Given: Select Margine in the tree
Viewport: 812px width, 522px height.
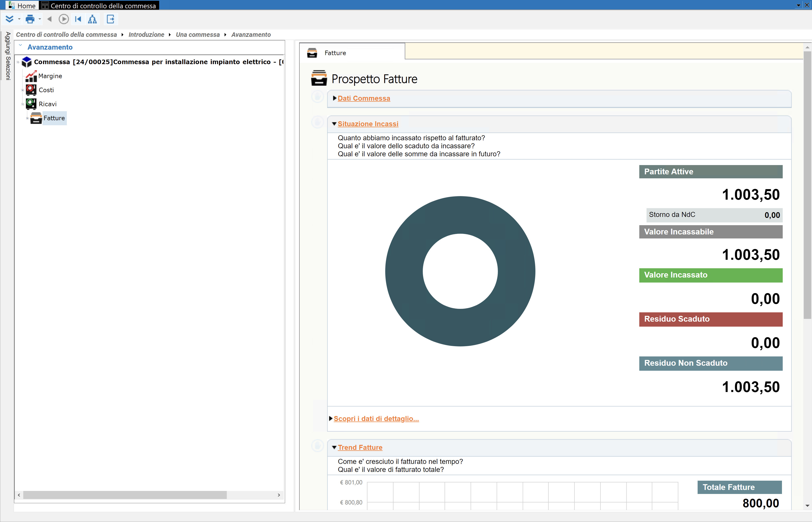Looking at the screenshot, I should 50,76.
